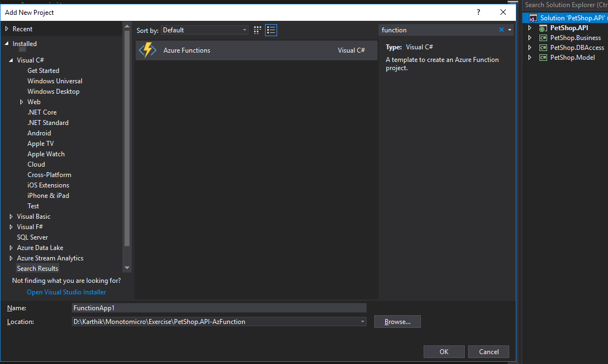Clear the function search text
The image size is (608, 364).
coord(502,30)
